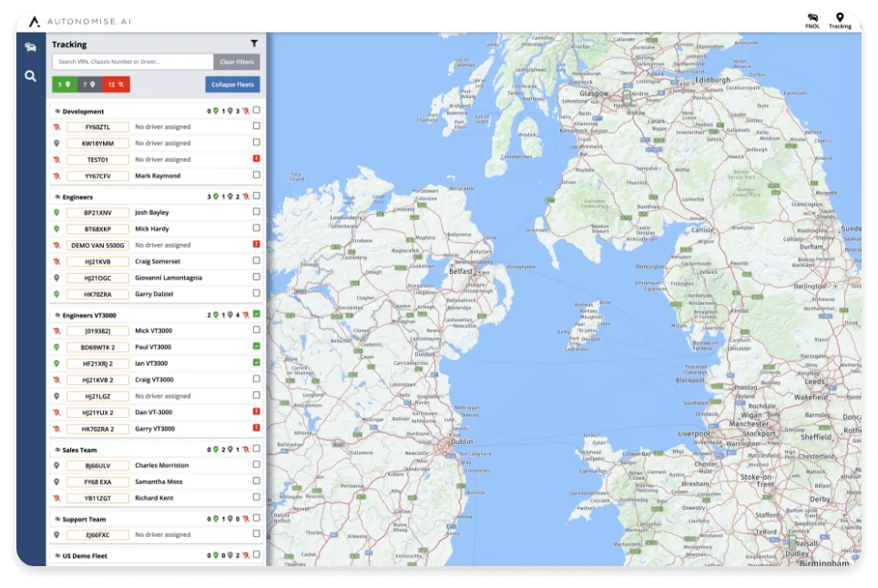Open the filter funnel icon in Tracking
This screenshot has width=878, height=588.
click(x=254, y=44)
